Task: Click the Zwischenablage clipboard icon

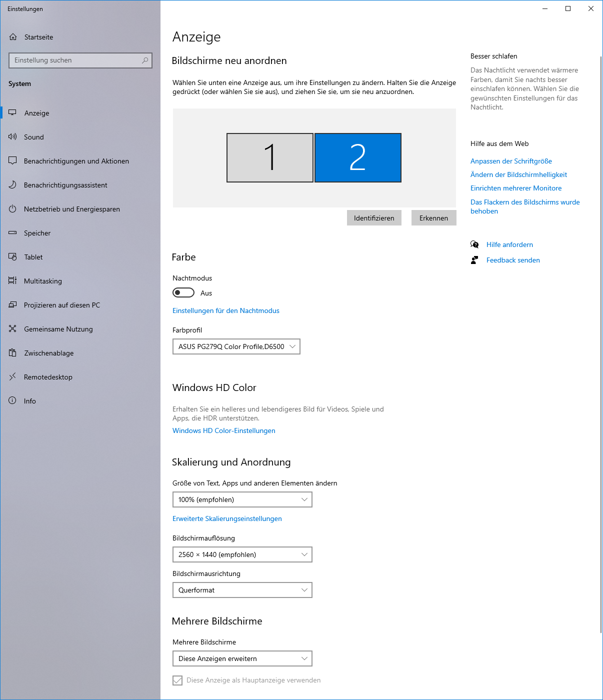Action: coord(12,352)
